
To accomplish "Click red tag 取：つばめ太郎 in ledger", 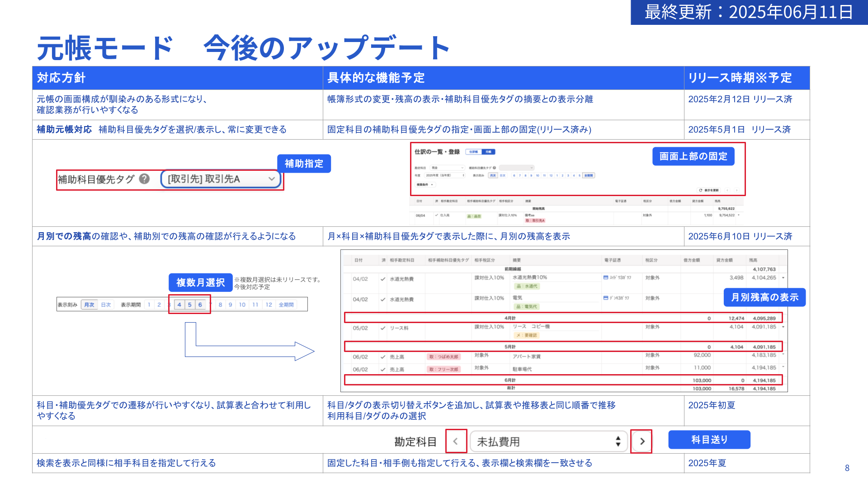I will coord(443,357).
